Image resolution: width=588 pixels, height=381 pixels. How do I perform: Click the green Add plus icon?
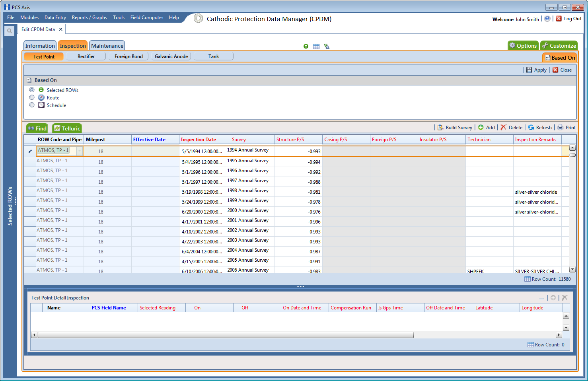(x=481, y=127)
